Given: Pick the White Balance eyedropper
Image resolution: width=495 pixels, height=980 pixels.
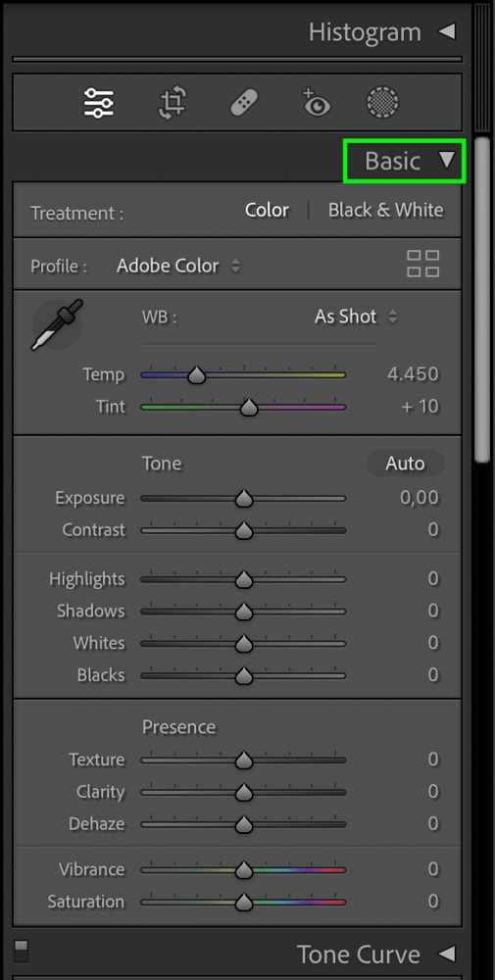Looking at the screenshot, I should (57, 325).
